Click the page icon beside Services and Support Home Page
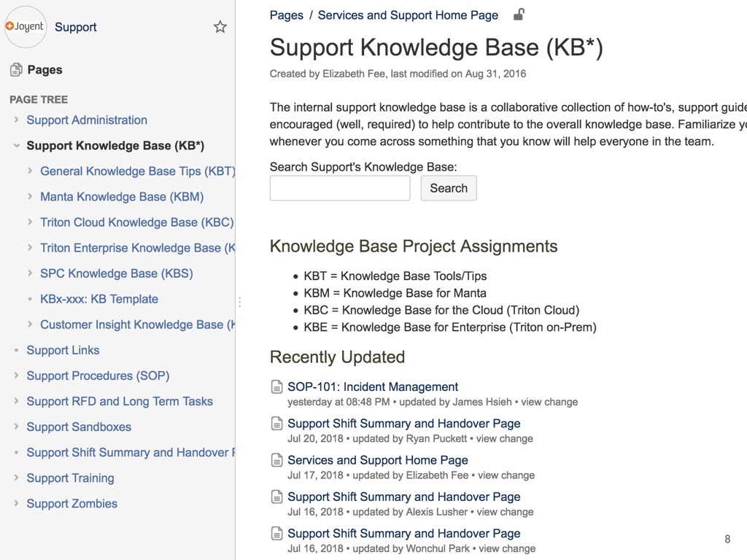 tap(276, 460)
